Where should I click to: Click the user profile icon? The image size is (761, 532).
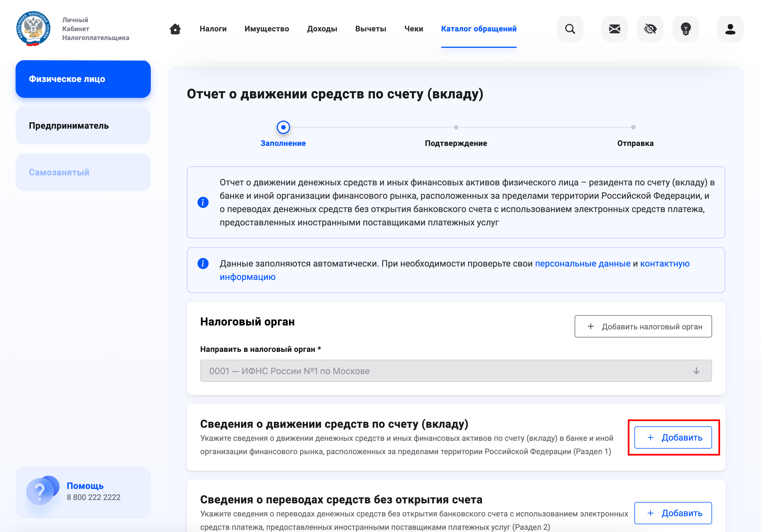tap(729, 28)
